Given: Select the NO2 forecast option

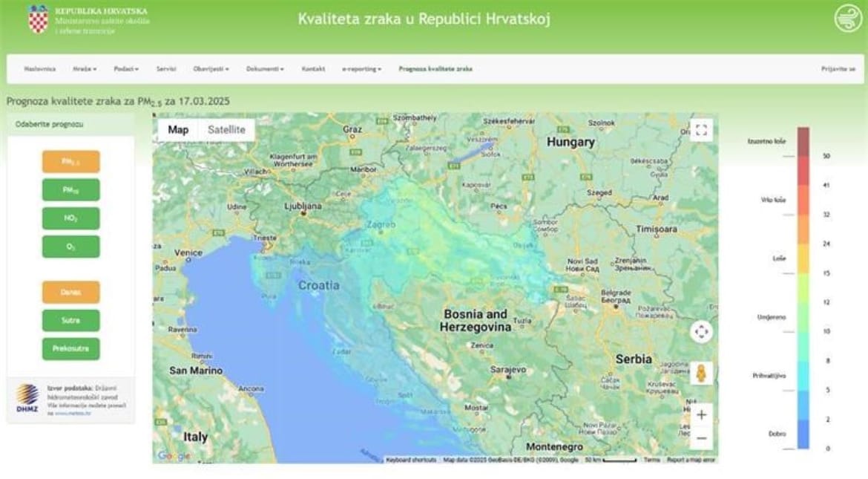Looking at the screenshot, I should [70, 218].
